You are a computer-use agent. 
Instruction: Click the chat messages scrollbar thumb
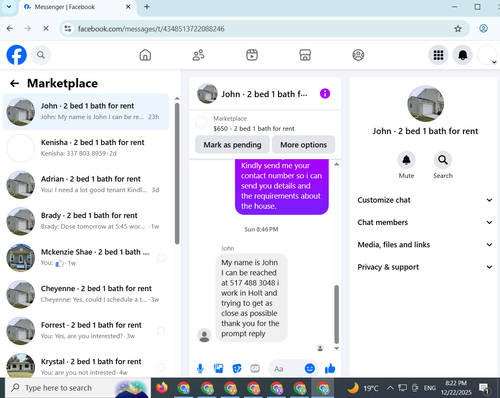[337, 314]
